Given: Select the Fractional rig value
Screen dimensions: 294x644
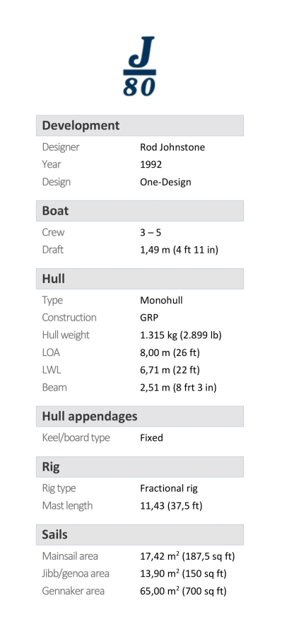Looking at the screenshot, I should coord(168,488).
